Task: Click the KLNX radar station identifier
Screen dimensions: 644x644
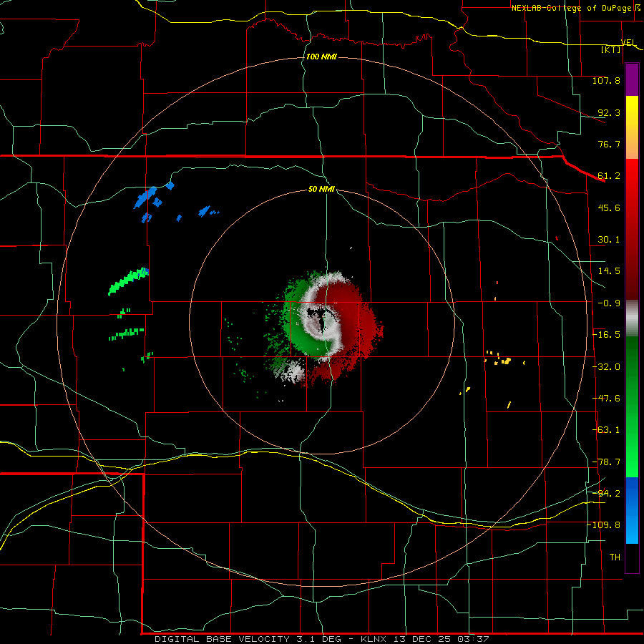Action: pos(374,639)
